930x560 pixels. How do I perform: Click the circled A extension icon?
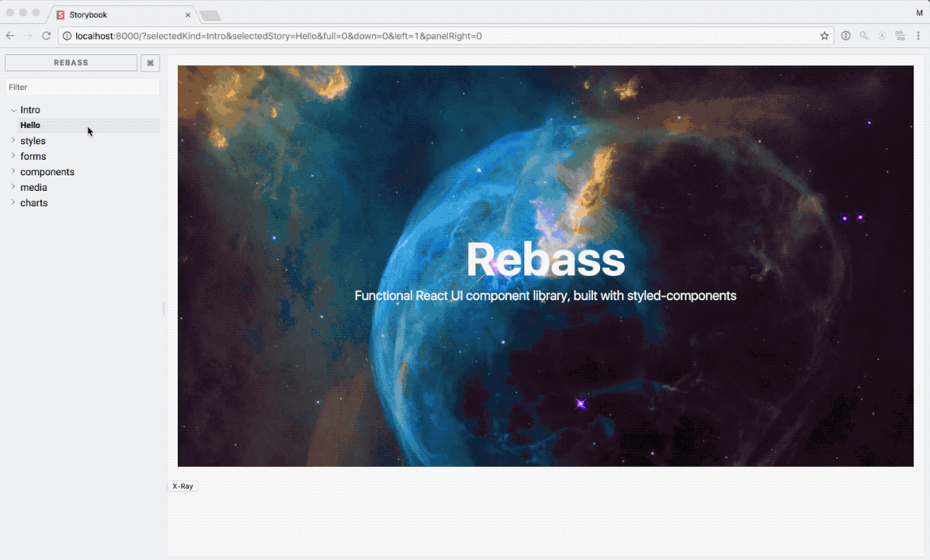pos(882,36)
